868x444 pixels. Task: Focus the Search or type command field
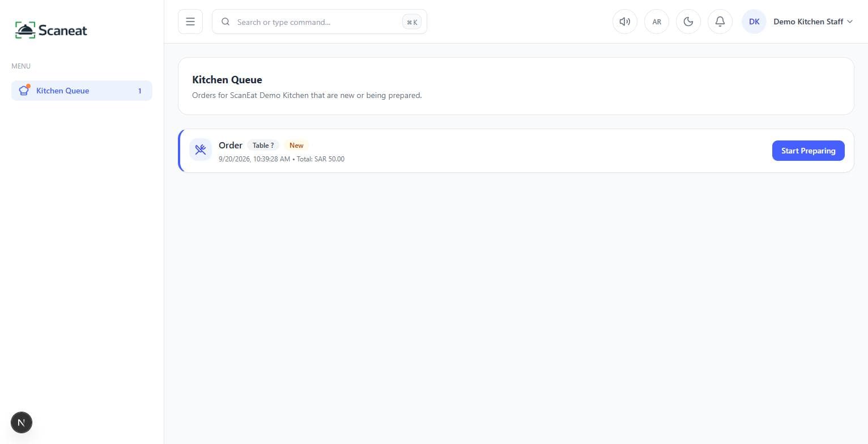(x=320, y=22)
